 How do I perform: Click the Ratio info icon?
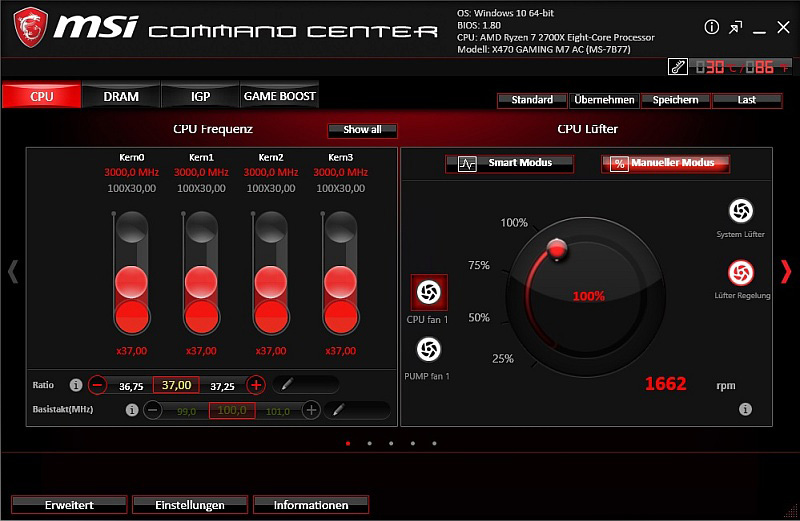click(x=76, y=385)
